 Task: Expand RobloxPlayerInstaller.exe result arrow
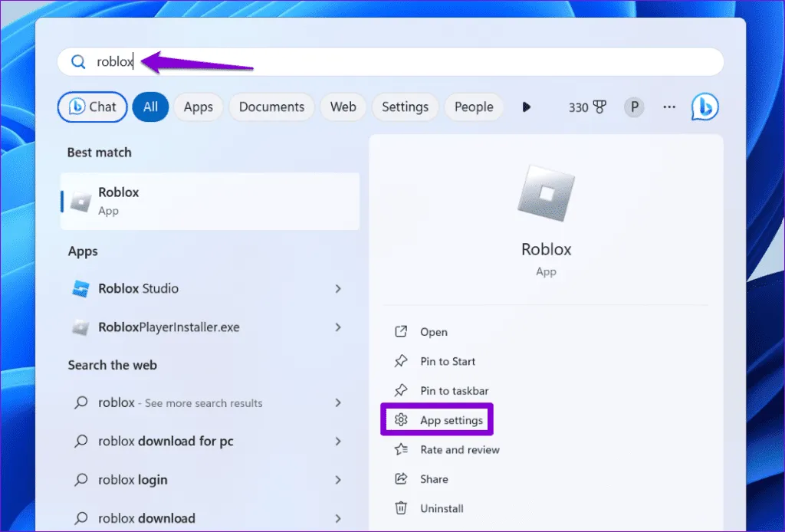pos(338,327)
